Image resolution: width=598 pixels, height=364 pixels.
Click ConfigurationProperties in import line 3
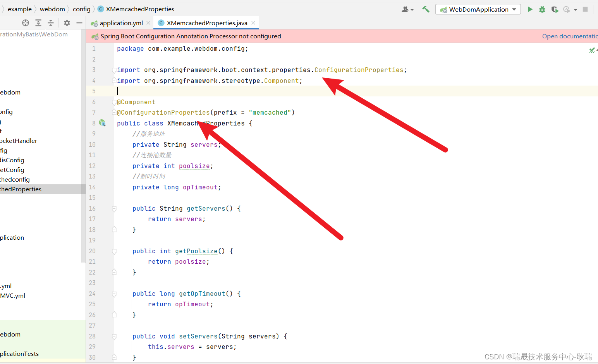tap(359, 70)
